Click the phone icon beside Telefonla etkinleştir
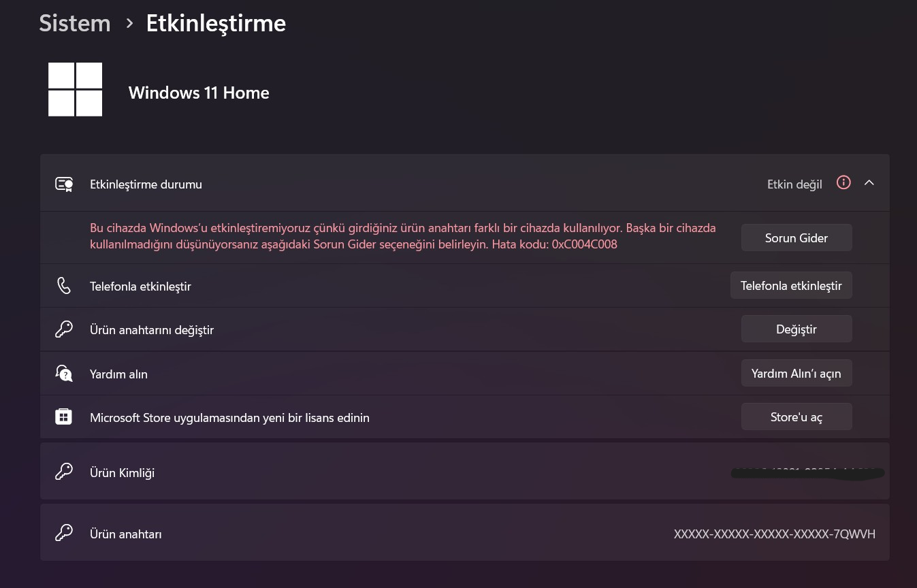Screen dimensions: 917x588 pos(64,286)
